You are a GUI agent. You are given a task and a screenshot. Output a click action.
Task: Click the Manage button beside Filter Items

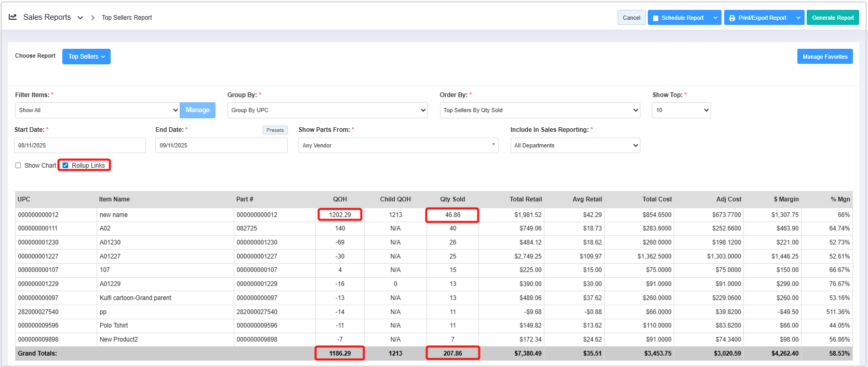(197, 110)
